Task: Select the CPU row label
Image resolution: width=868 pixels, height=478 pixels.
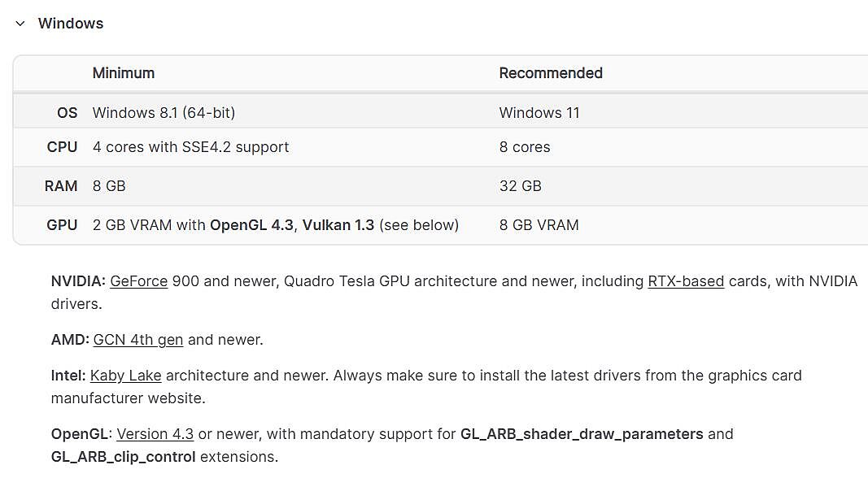Action: pyautogui.click(x=63, y=147)
